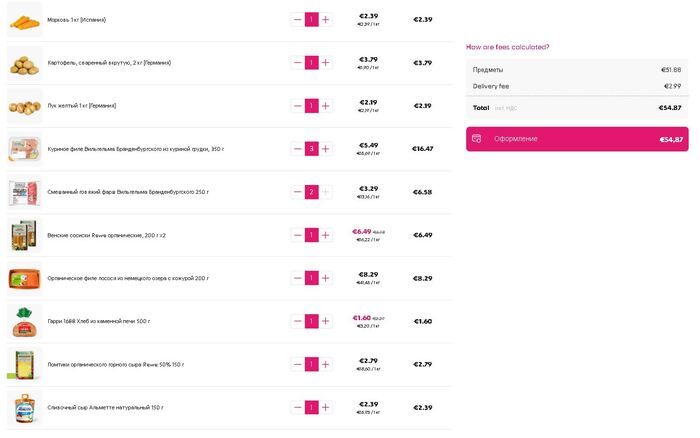Image resolution: width=700 pixels, height=438 pixels.
Task: Decrease minced meat quantity from 2
Action: [297, 192]
